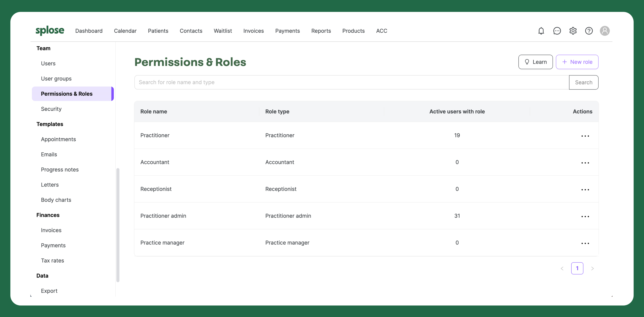644x317 pixels.
Task: Open Reports in top navigation
Action: pos(321,31)
